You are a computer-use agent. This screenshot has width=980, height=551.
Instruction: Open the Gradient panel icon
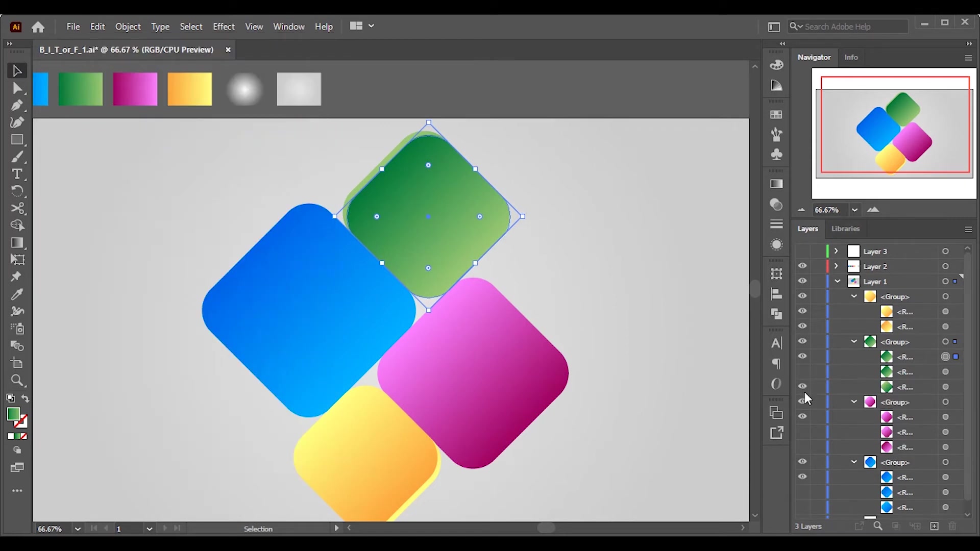(x=776, y=184)
